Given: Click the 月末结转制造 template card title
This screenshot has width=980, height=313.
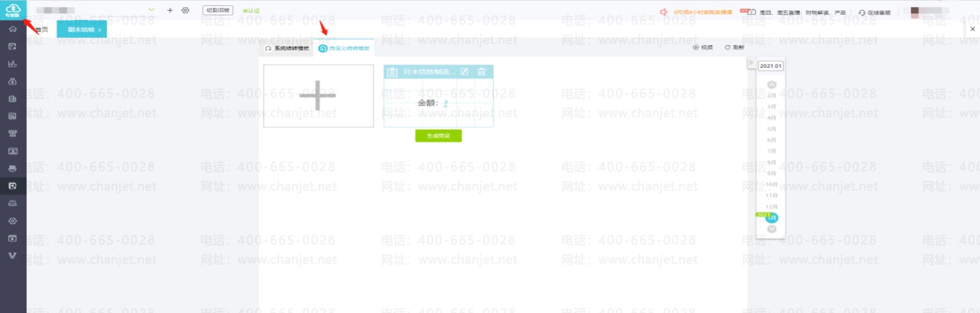Looking at the screenshot, I should pyautogui.click(x=429, y=72).
